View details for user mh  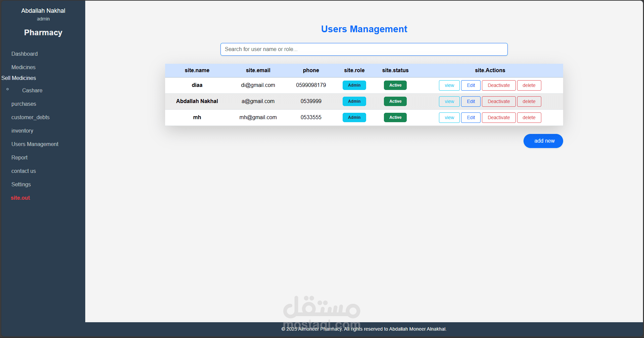click(449, 117)
